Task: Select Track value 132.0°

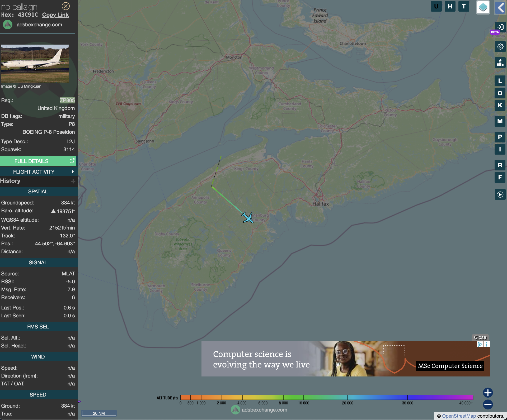Action: [x=67, y=236]
